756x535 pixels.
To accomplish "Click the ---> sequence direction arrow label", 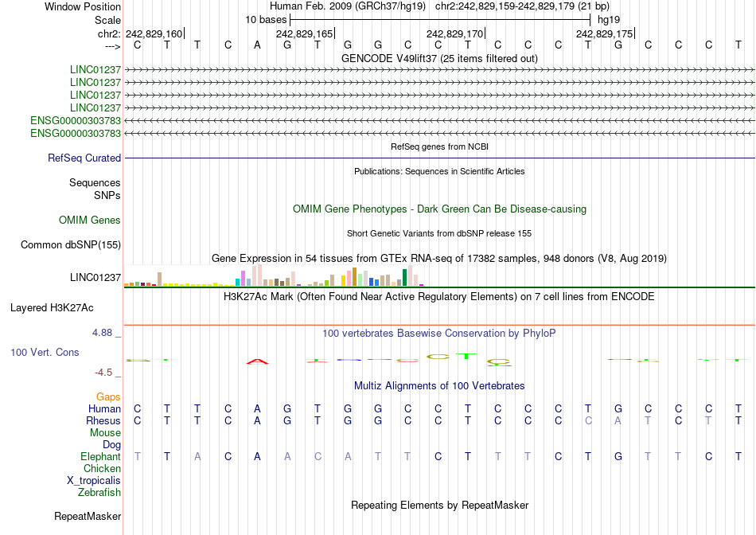I will pyautogui.click(x=112, y=46).
